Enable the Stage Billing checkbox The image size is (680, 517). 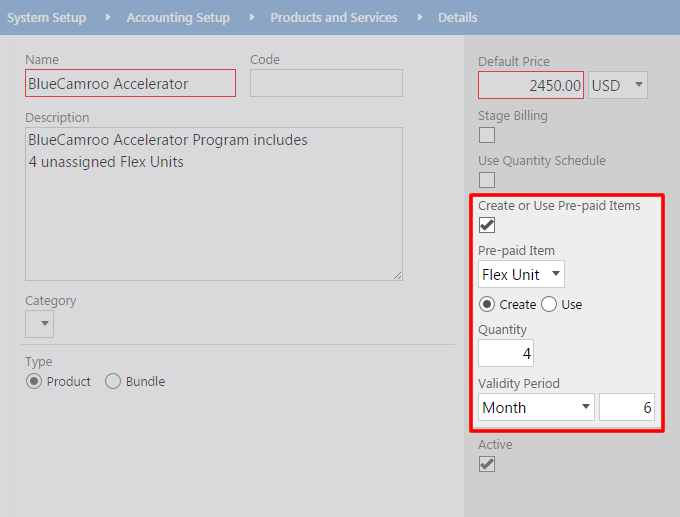pyautogui.click(x=487, y=135)
